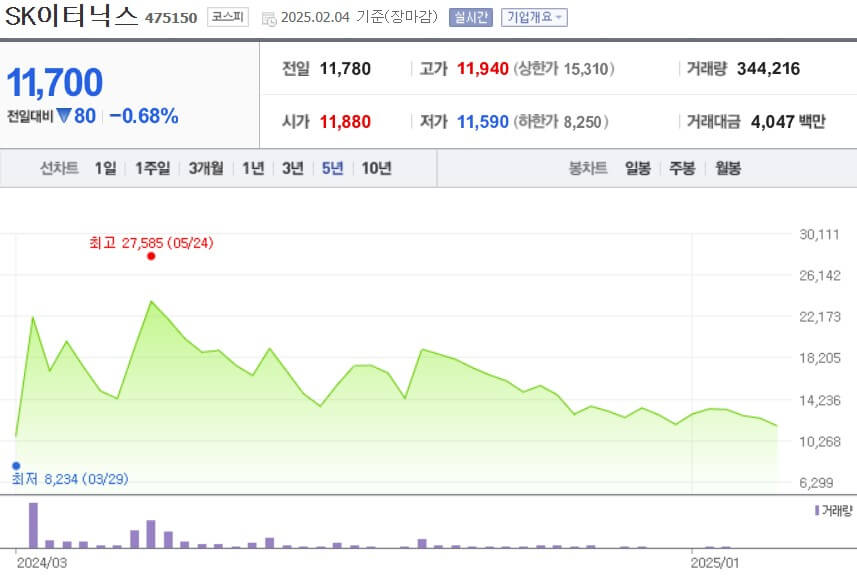Screen dimensions: 857x576
Task: Click the calendar icon before 2025.02.04
Action: click(269, 19)
